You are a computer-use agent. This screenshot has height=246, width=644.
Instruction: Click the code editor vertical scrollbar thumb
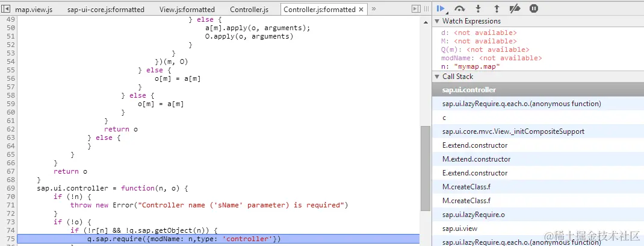pos(424,168)
